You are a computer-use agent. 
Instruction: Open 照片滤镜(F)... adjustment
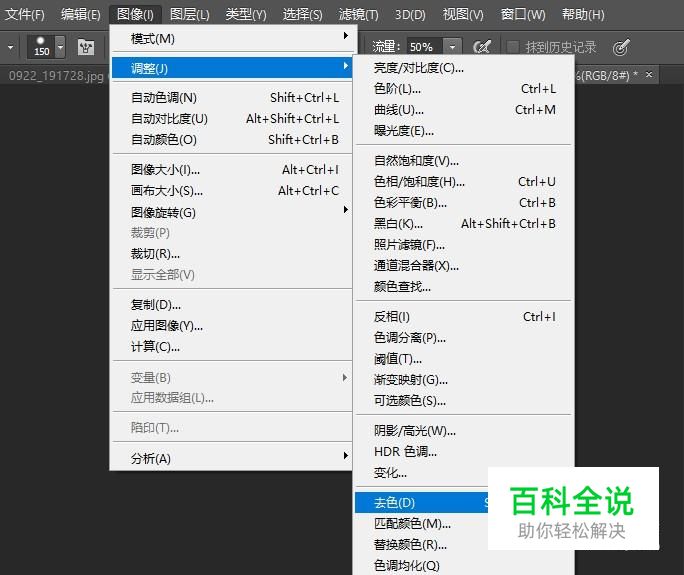(463, 244)
